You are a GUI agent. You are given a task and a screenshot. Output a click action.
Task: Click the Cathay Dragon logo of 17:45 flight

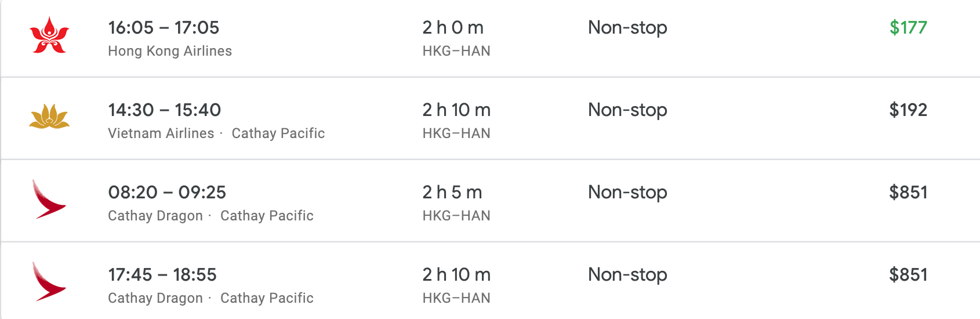(49, 281)
